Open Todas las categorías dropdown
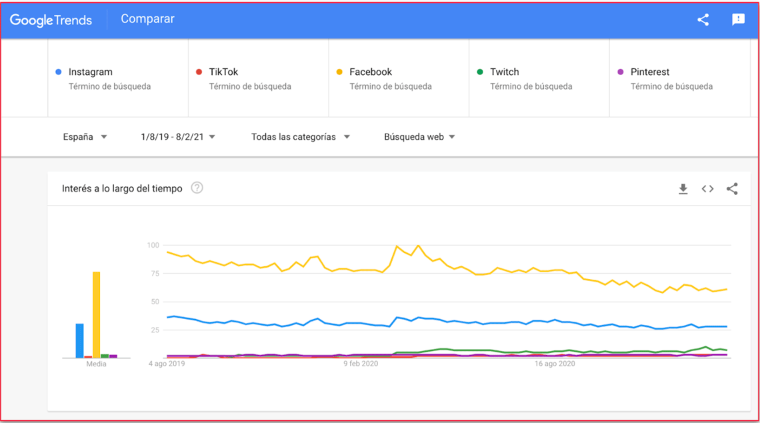The image size is (760, 423). [x=300, y=137]
